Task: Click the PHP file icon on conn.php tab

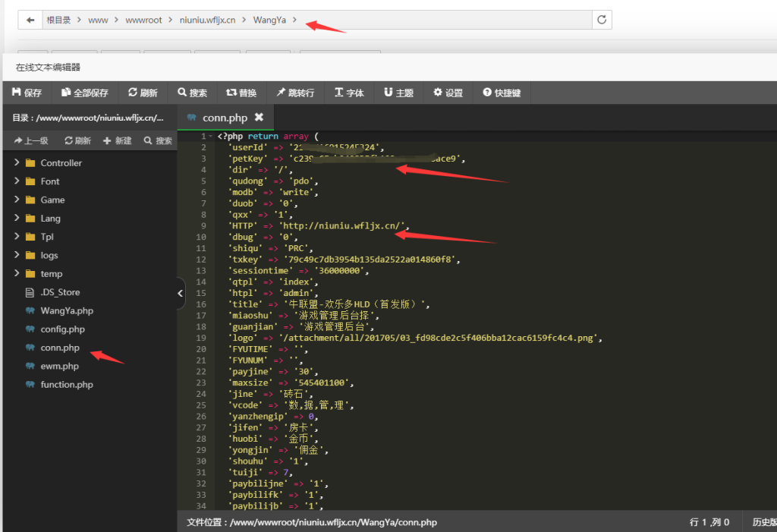Action: click(x=192, y=118)
